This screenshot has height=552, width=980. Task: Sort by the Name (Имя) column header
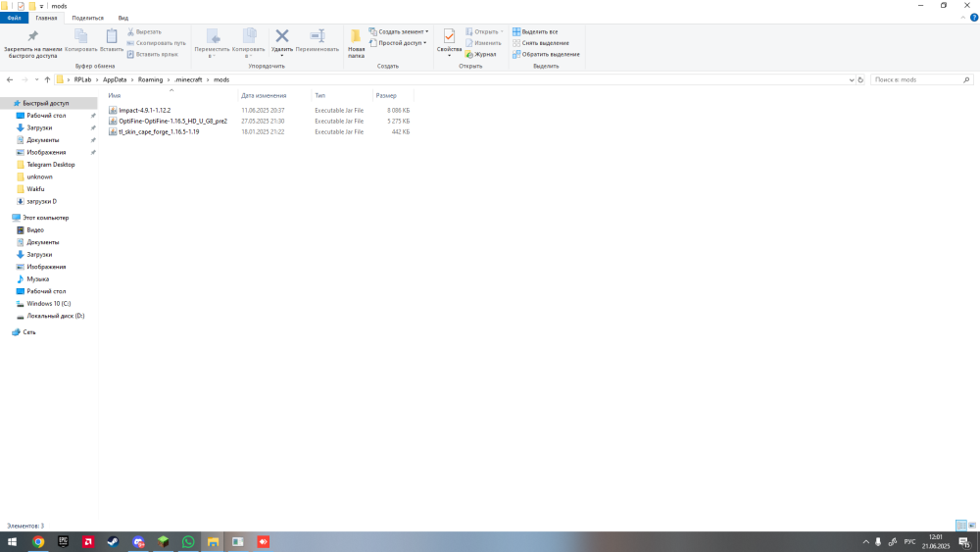(115, 96)
